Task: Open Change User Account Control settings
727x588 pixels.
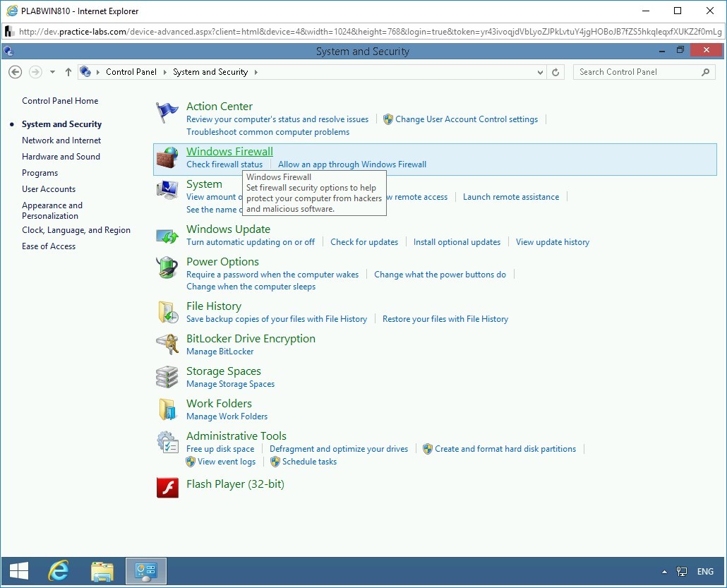Action: 466,119
